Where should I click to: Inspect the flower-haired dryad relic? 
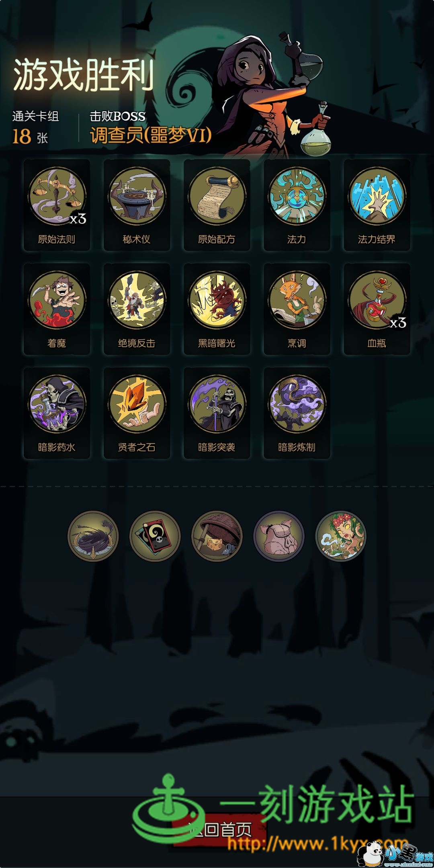(341, 536)
